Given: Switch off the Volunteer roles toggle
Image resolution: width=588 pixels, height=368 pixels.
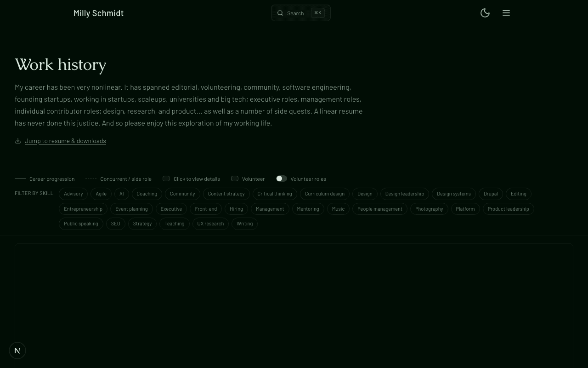Looking at the screenshot, I should (282, 178).
